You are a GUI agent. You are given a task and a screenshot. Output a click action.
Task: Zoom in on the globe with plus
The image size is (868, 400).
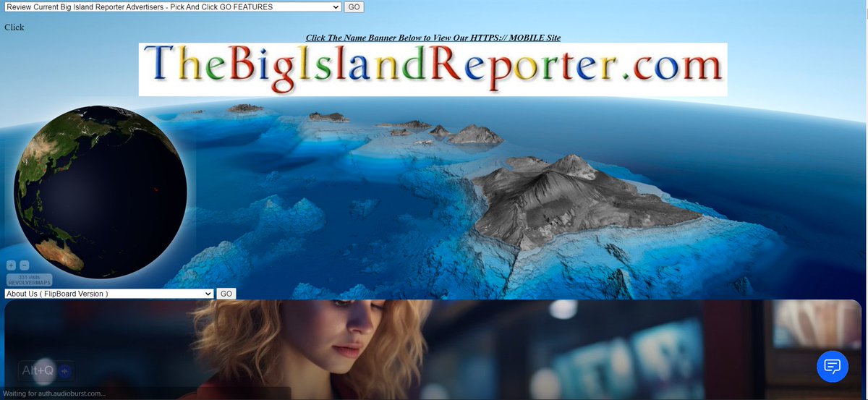12,265
